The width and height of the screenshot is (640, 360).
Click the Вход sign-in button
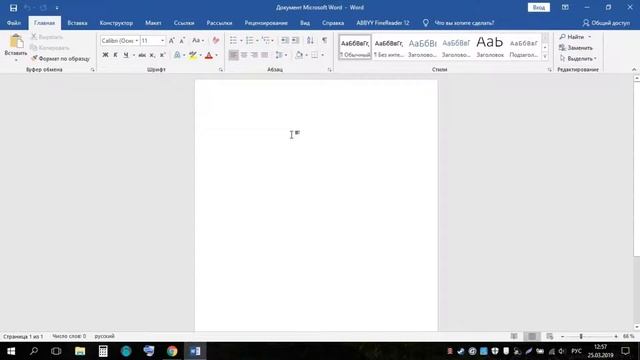(x=538, y=7)
